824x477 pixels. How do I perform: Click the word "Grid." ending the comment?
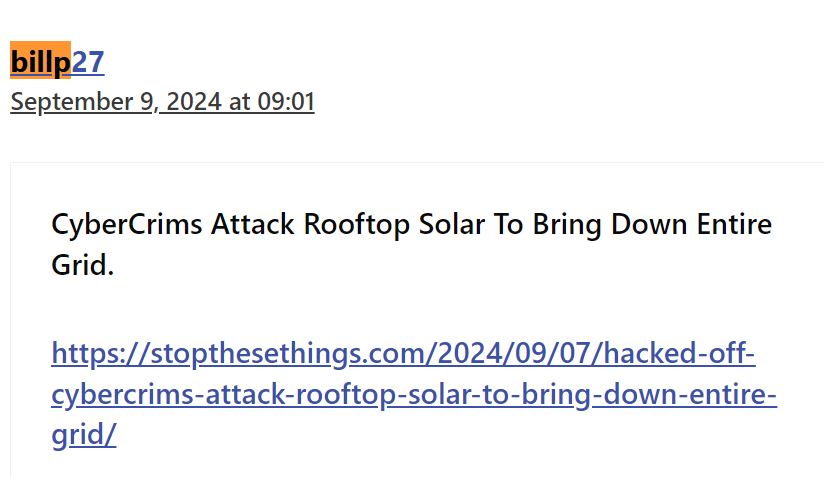pos(83,265)
